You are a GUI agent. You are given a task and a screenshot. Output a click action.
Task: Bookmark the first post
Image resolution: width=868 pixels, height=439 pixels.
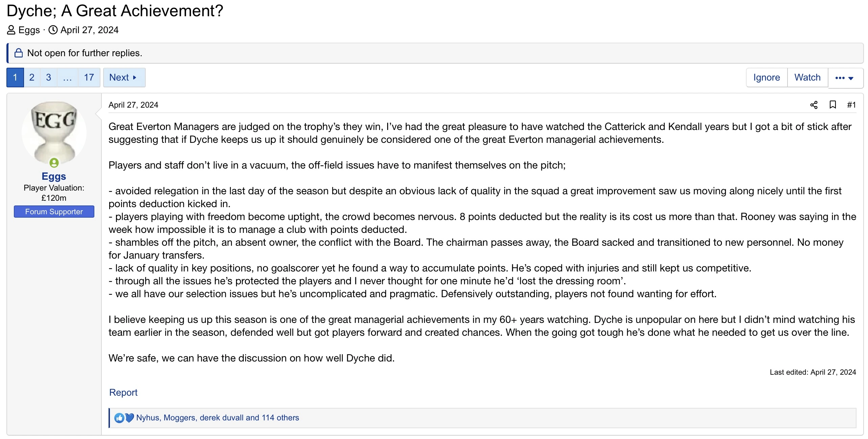click(x=832, y=105)
